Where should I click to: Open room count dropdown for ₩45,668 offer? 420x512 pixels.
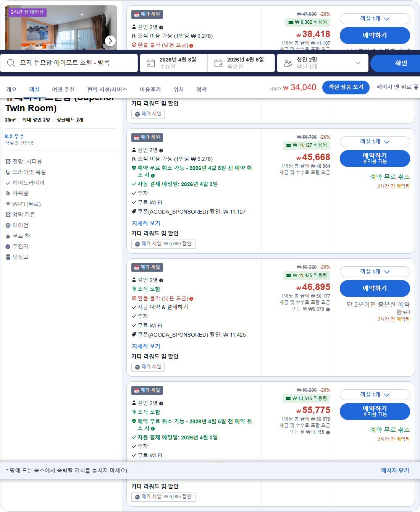375,142
